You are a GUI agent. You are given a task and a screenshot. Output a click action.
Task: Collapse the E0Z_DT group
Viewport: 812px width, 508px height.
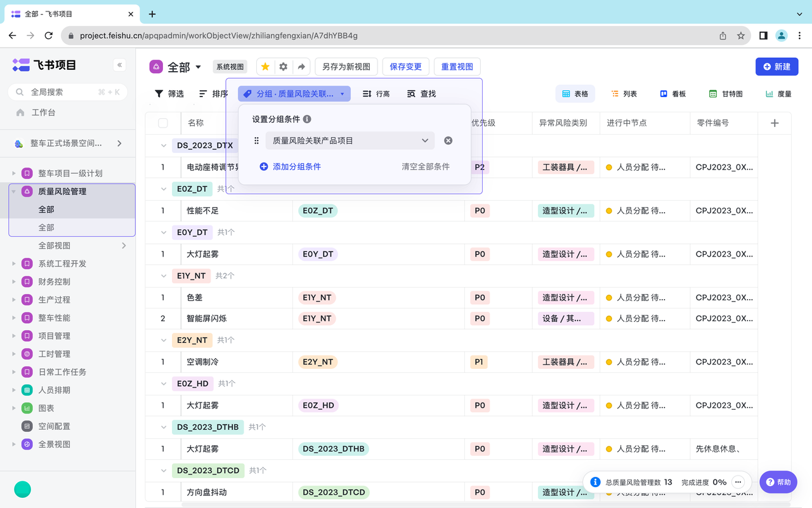coord(164,189)
